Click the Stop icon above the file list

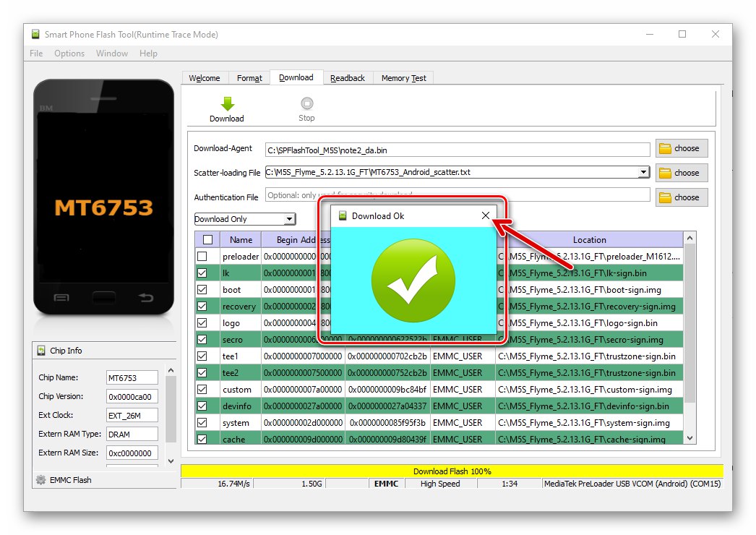tap(306, 102)
